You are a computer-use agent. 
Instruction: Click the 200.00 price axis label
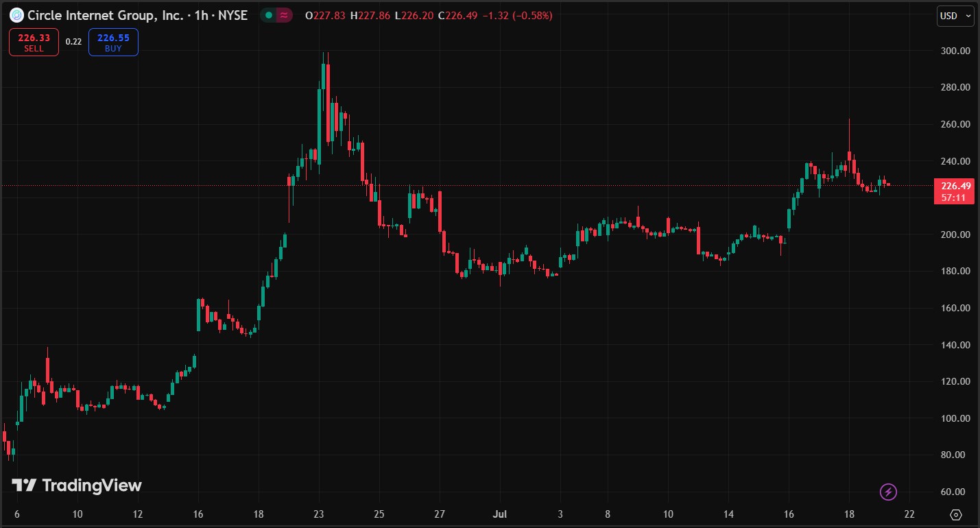click(x=955, y=235)
